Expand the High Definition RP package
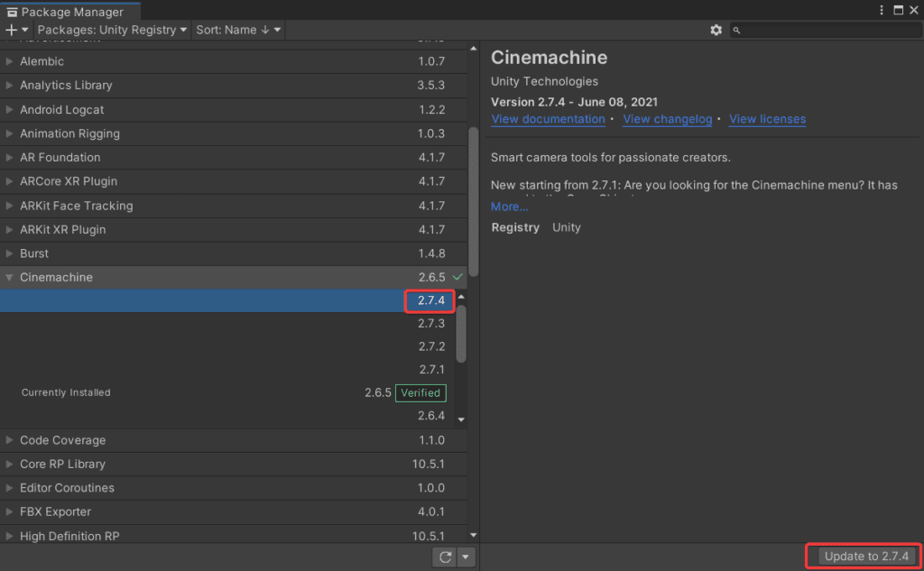 point(9,536)
